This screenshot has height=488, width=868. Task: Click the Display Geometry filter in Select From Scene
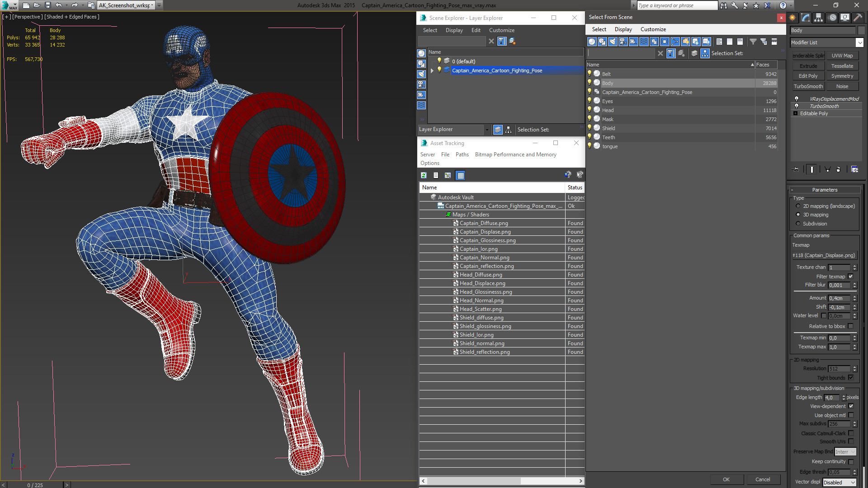tap(592, 42)
